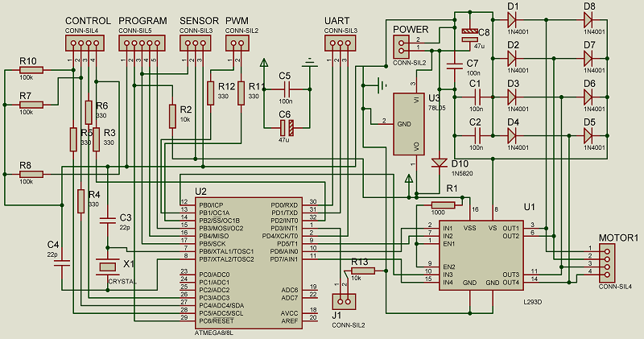Click the "PD0/RXD" pin name

pos(284,205)
